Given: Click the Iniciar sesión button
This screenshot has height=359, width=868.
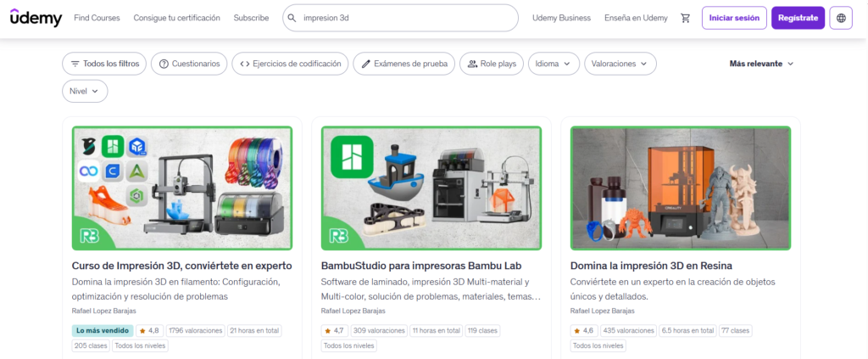Looking at the screenshot, I should point(734,18).
